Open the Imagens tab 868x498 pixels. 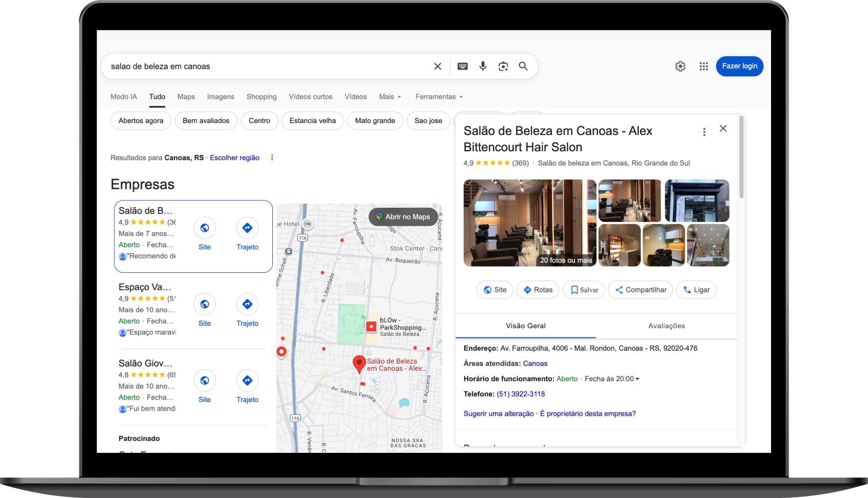coord(221,96)
